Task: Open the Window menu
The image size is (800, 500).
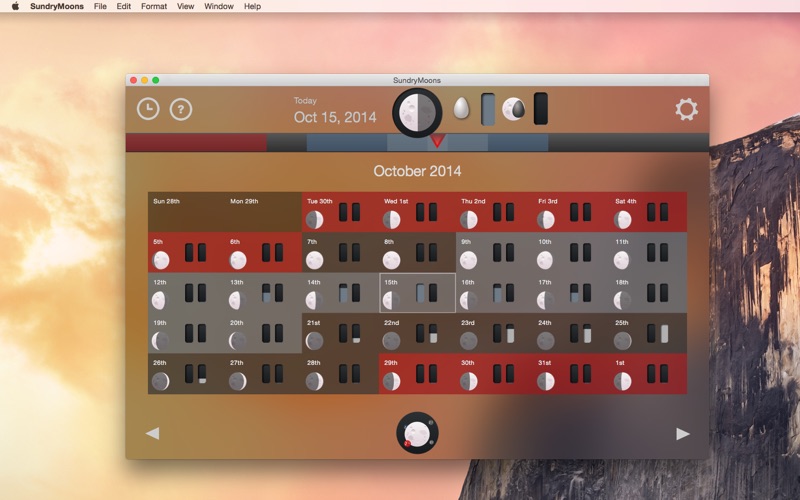Action: click(218, 6)
